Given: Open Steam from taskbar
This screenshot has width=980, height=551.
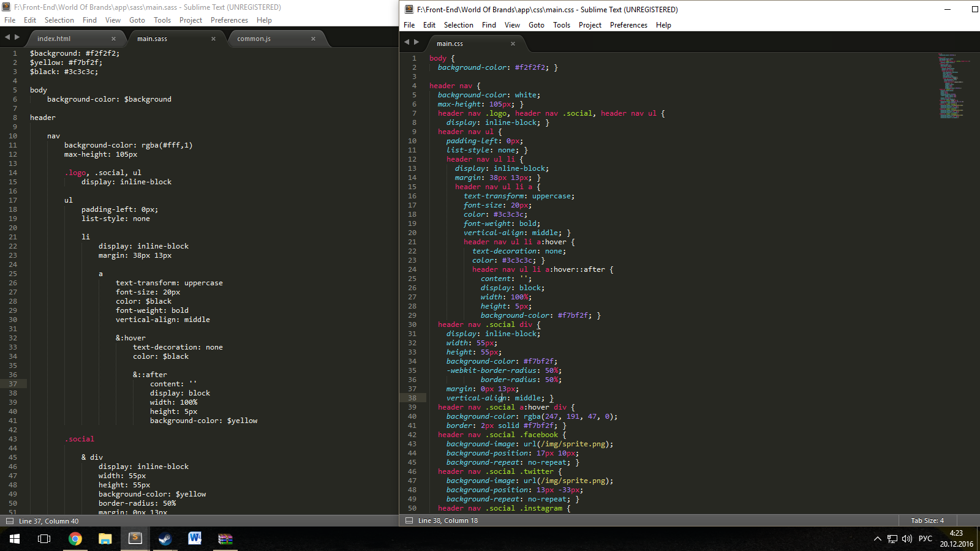Looking at the screenshot, I should (165, 539).
